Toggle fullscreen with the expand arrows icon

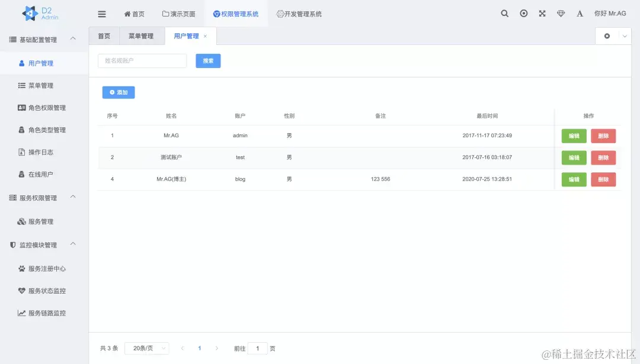(x=542, y=13)
